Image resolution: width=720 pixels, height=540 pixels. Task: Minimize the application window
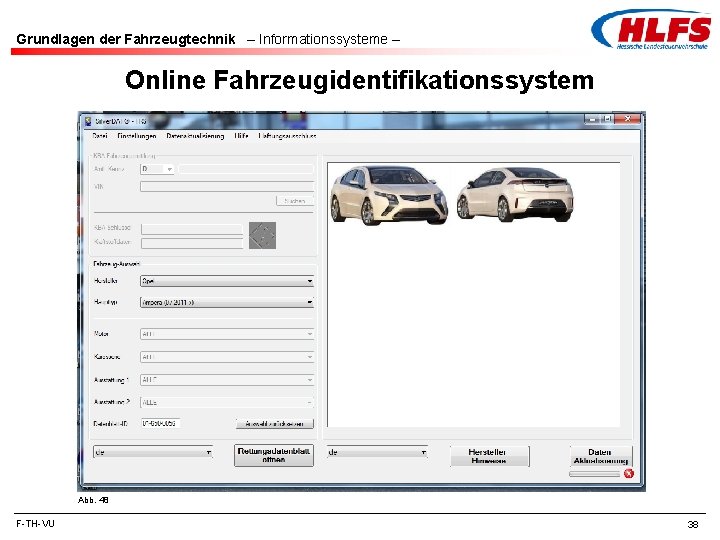pos(592,119)
